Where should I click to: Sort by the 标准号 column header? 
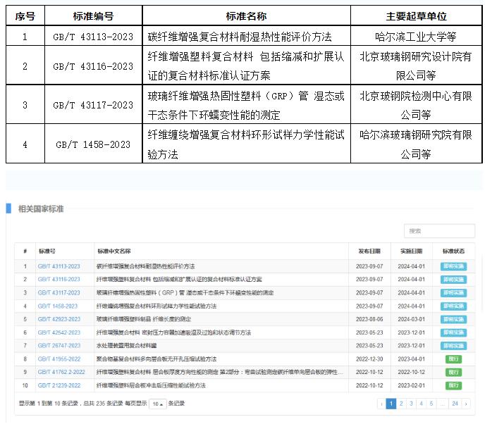47,251
